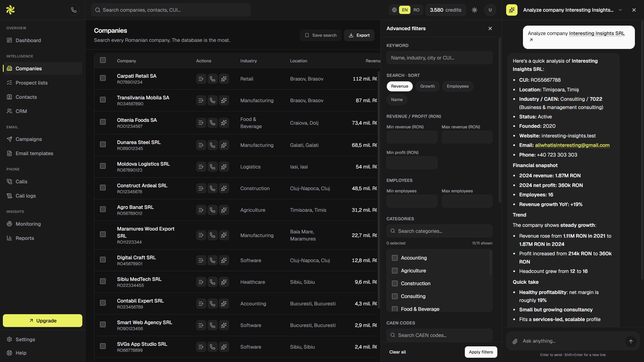Click the AI sparkle icon in chat header
The width and height of the screenshot is (644, 362).
pyautogui.click(x=512, y=10)
